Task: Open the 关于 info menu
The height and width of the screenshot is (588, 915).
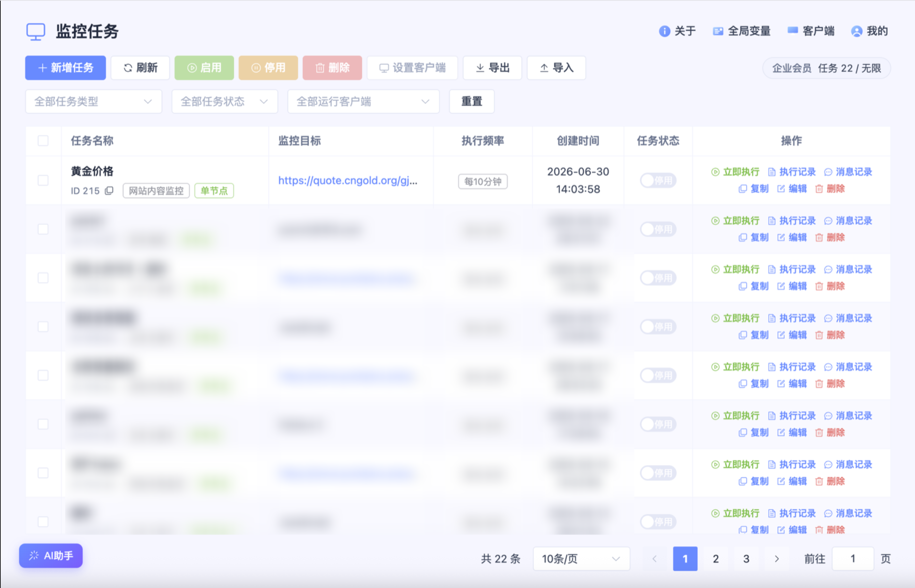Action: (678, 31)
